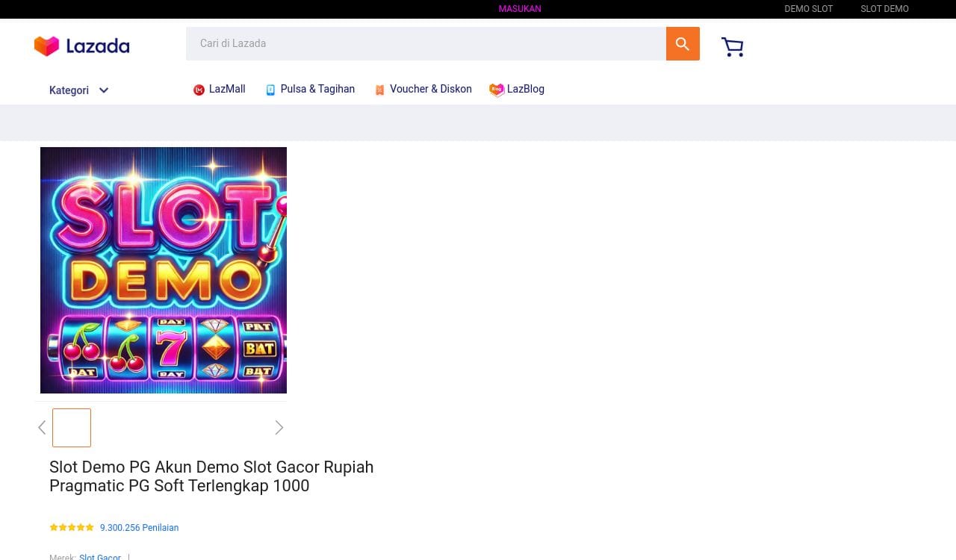Show previous product thumbnails with left arrow
The width and height of the screenshot is (956, 560).
point(42,428)
